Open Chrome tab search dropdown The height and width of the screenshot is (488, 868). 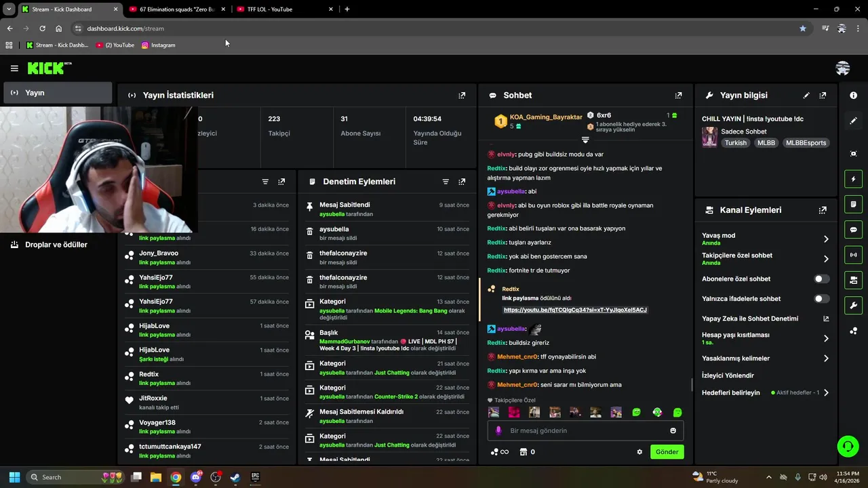click(9, 9)
